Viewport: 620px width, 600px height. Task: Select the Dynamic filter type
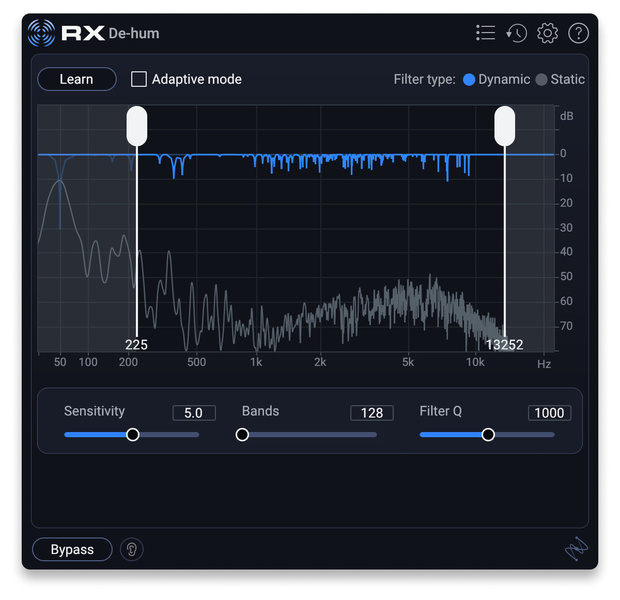(469, 79)
